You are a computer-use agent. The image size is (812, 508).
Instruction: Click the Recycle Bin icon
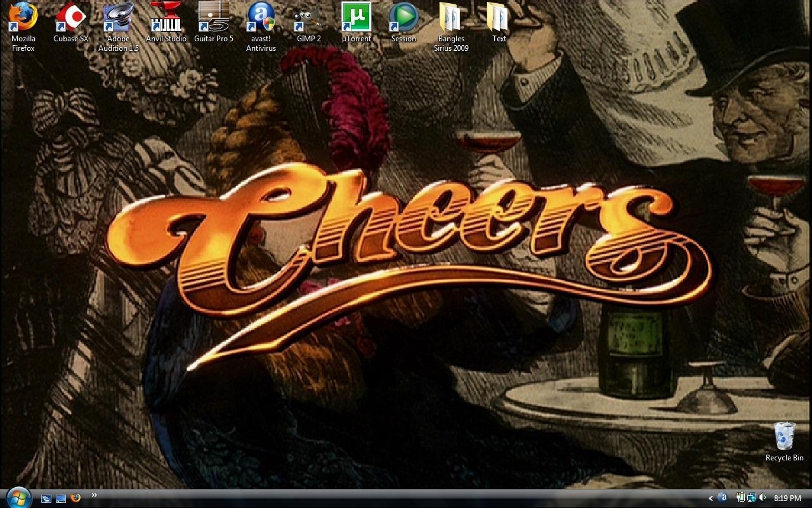[784, 437]
